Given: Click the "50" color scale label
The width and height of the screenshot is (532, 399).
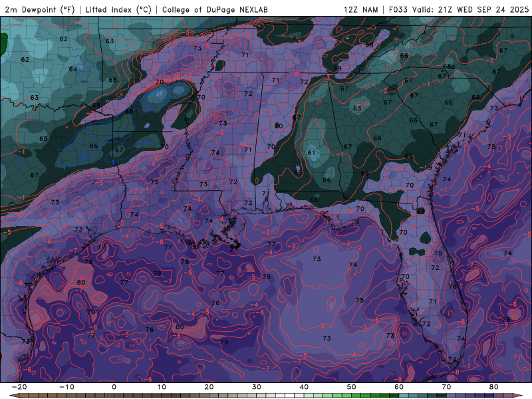Looking at the screenshot, I should click(352, 387).
